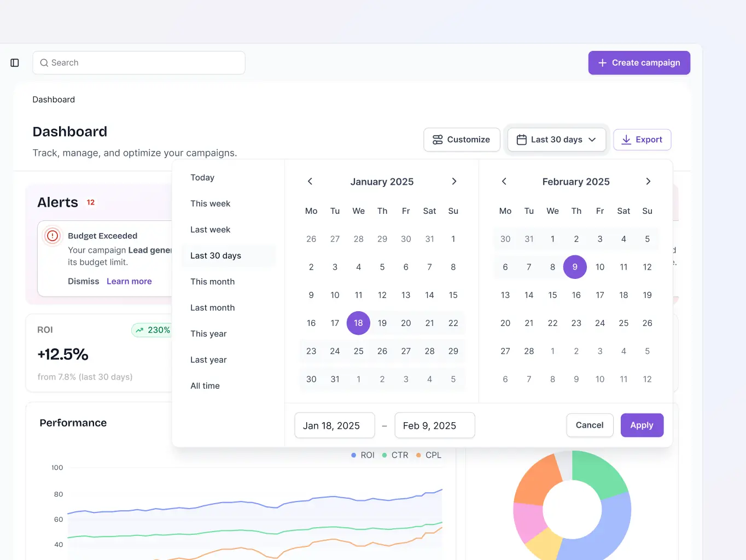746x560 pixels.
Task: Open the Last 30 days dropdown chevron
Action: click(592, 139)
